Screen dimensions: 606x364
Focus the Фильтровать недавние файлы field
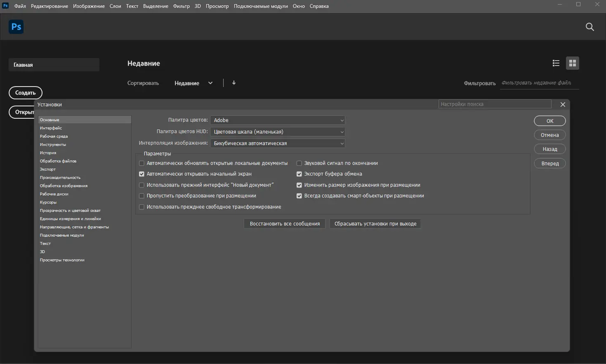pos(540,83)
